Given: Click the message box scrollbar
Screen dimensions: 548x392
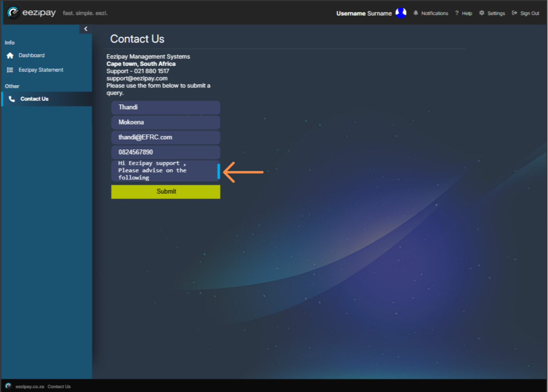Looking at the screenshot, I should (219, 171).
